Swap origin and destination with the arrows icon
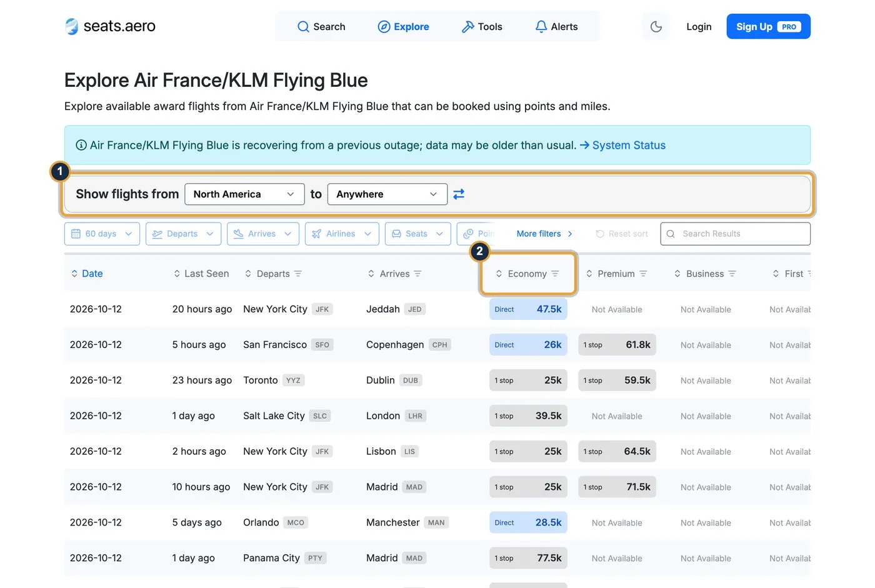 tap(459, 194)
